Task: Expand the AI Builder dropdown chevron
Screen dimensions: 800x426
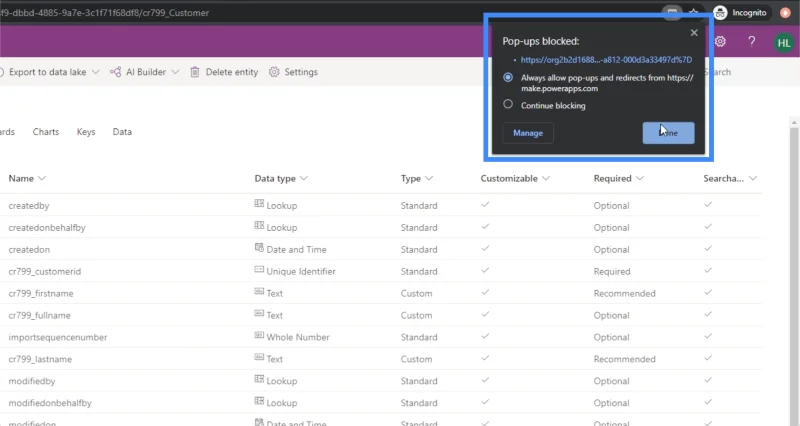Action: point(175,72)
